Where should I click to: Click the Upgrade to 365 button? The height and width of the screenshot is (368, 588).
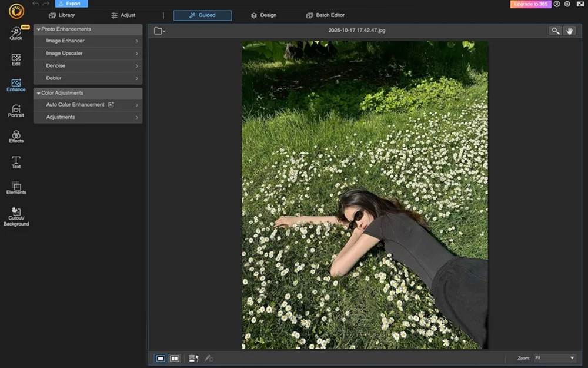pyautogui.click(x=530, y=4)
